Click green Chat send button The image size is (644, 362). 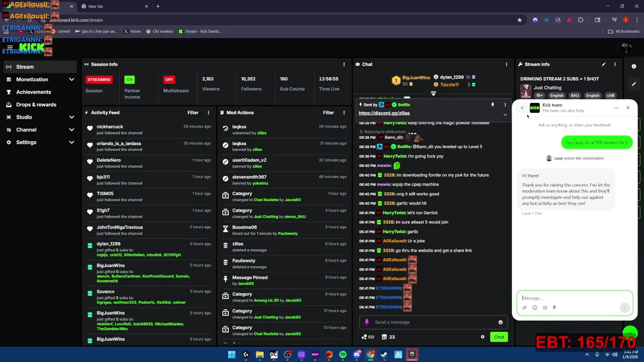click(x=499, y=337)
